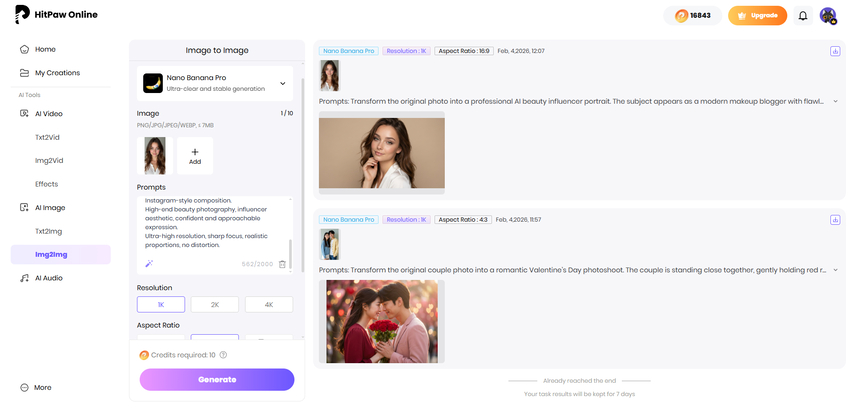Open the user profile avatar
This screenshot has width=854, height=409.
(x=828, y=16)
